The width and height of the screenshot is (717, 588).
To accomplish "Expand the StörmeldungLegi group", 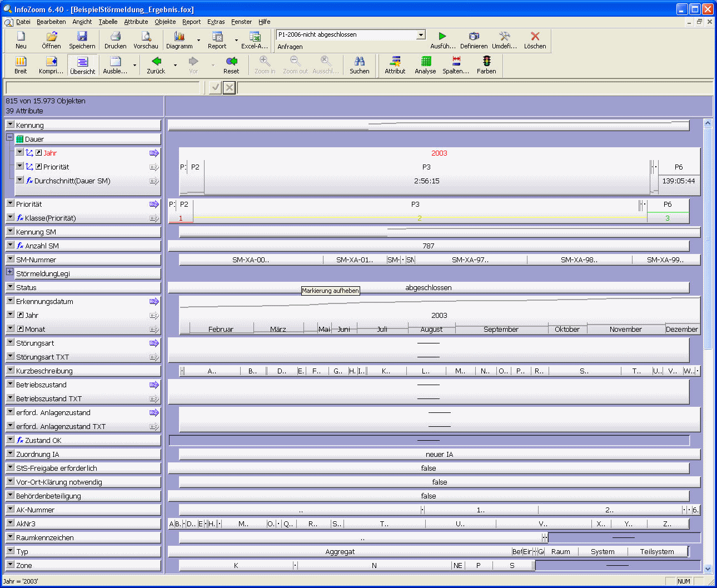I will pyautogui.click(x=9, y=272).
